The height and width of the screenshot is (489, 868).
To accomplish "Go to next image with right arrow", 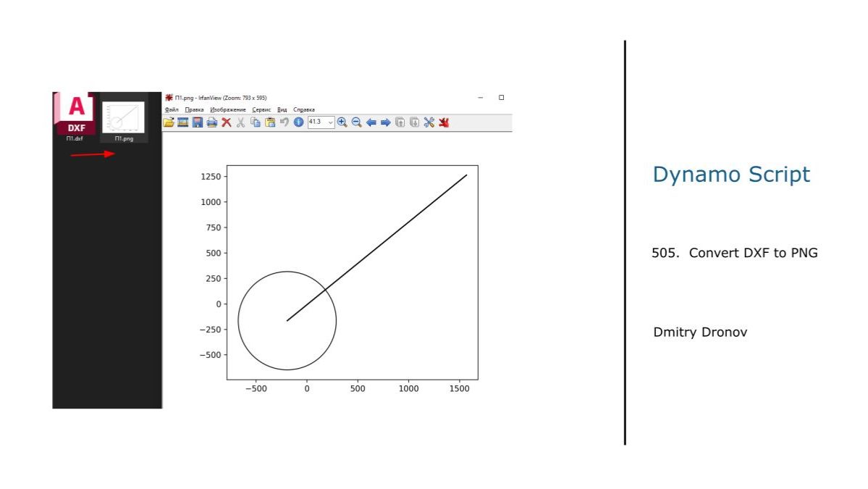I will point(386,122).
